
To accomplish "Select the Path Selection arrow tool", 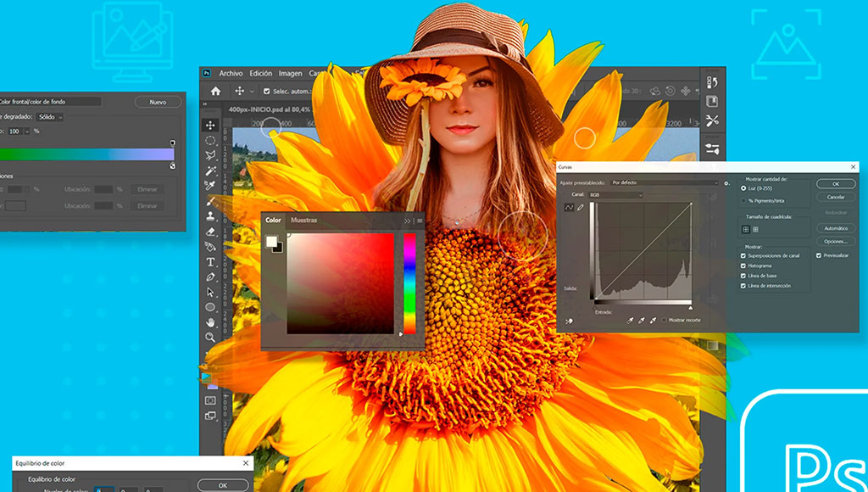I will click(x=210, y=292).
